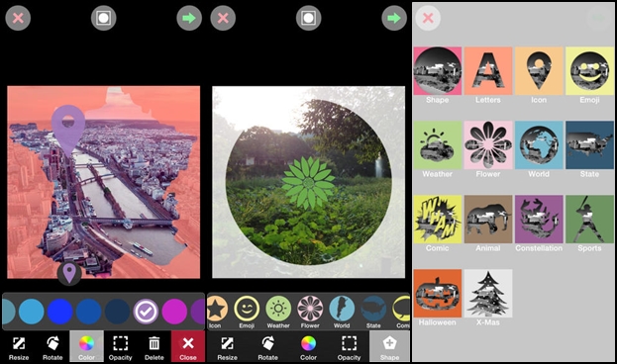
Task: Tap the red X in the left screen
Action: 18,18
